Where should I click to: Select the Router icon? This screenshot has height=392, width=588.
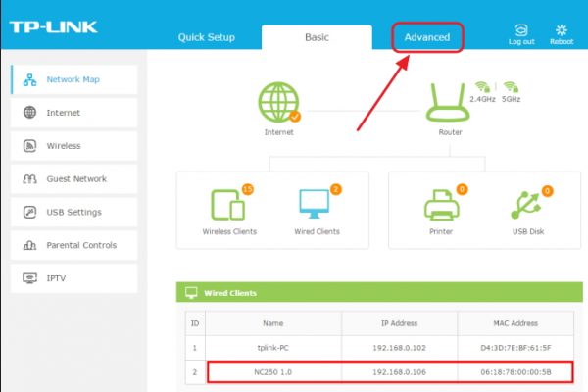(448, 102)
